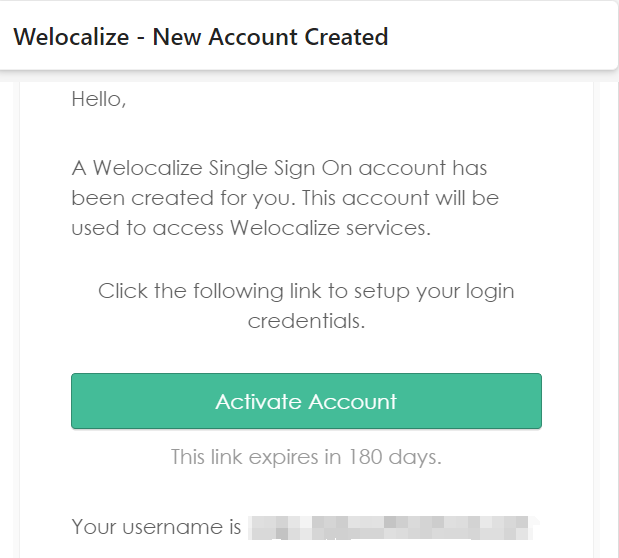619x558 pixels.
Task: Click the email subject title in header
Action: (x=201, y=38)
